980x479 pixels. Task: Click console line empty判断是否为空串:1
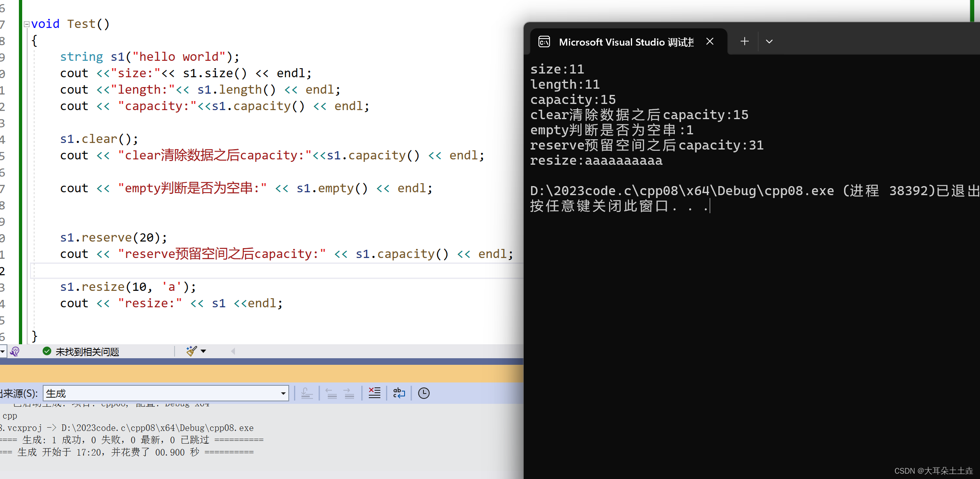coord(612,130)
